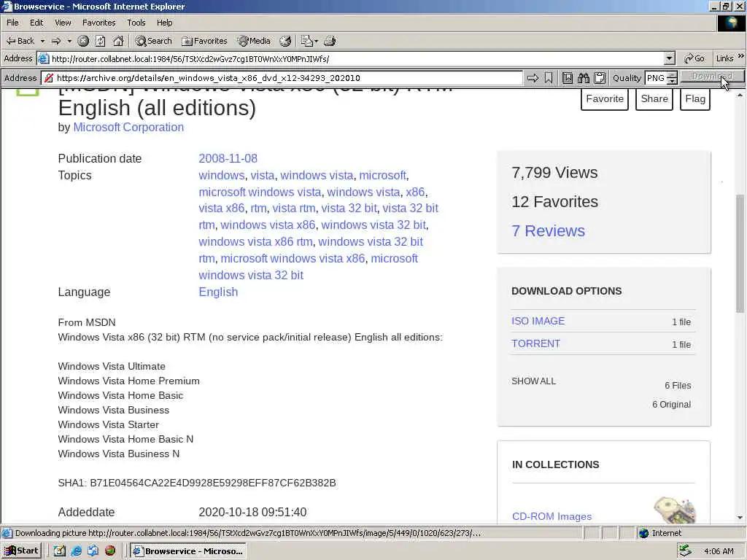Click the 4:06 AM taskbar clock
Image resolution: width=747 pixels, height=560 pixels.
click(719, 551)
